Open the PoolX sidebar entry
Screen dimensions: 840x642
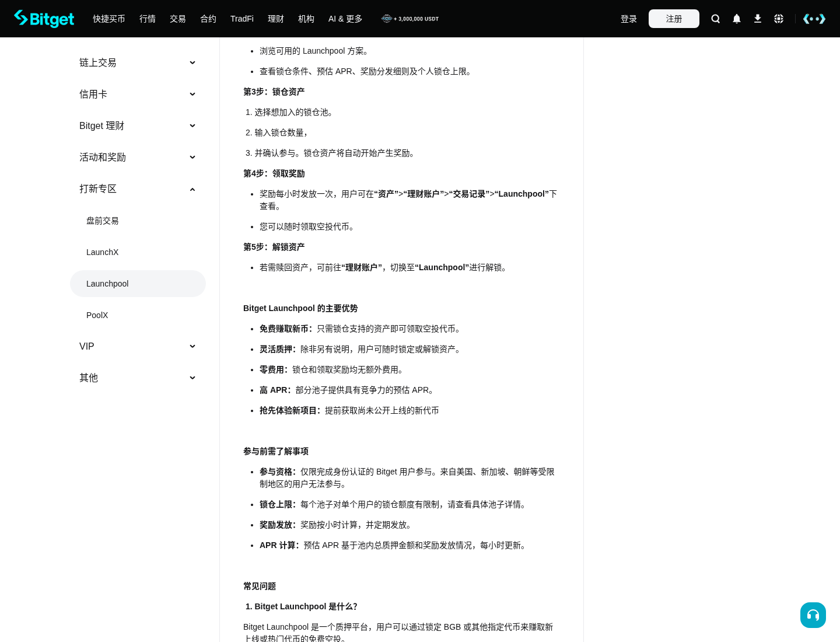[x=138, y=315]
